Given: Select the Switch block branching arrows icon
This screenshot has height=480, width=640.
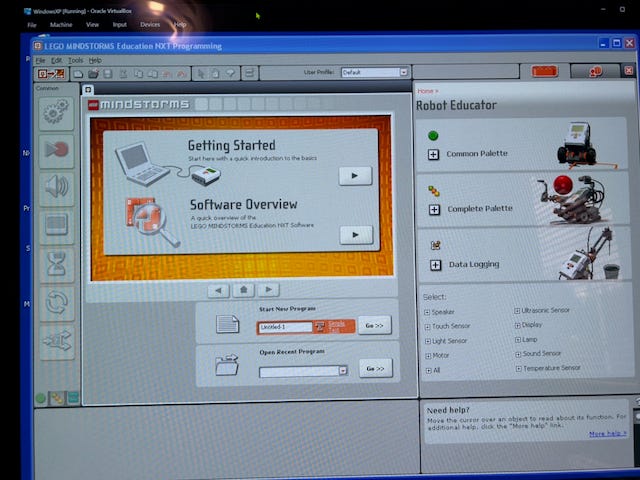Looking at the screenshot, I should (x=57, y=342).
